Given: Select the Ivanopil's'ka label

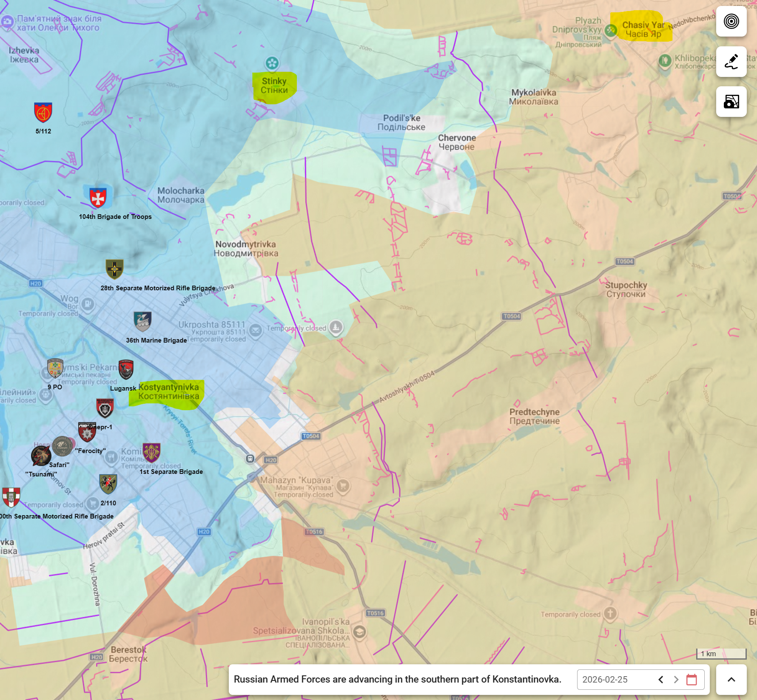Looking at the screenshot, I should (x=326, y=622).
